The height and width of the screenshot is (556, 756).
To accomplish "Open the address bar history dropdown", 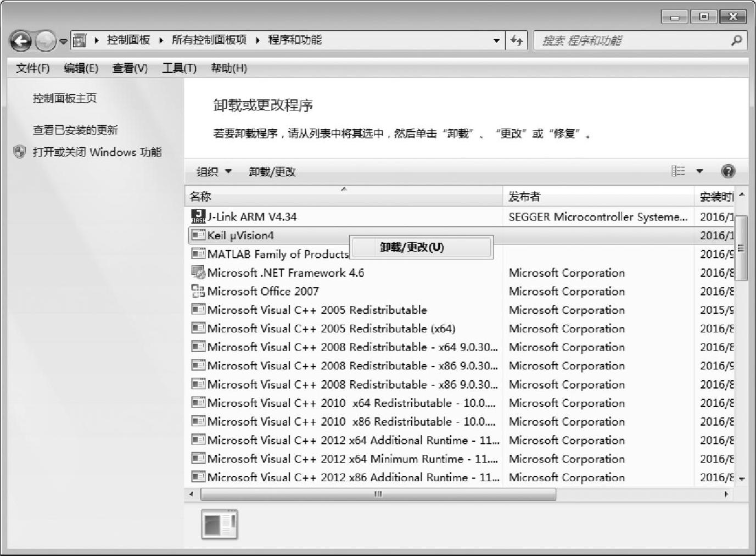I will tap(496, 41).
